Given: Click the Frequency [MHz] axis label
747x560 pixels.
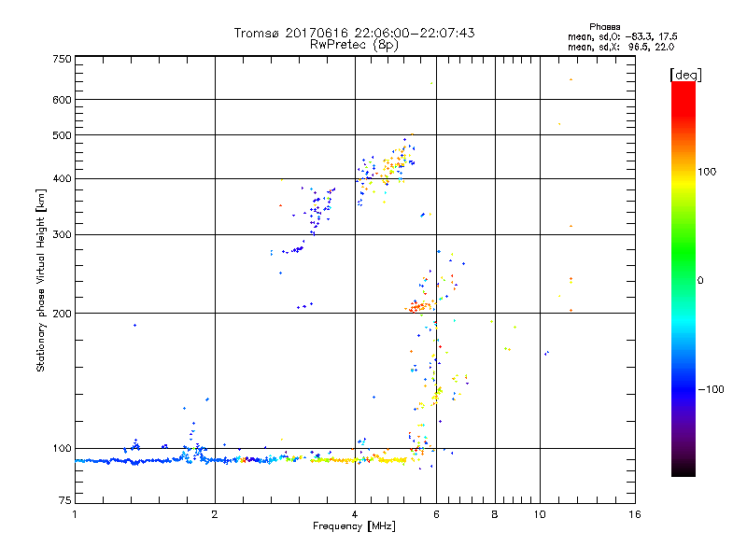Looking at the screenshot, I should (354, 527).
